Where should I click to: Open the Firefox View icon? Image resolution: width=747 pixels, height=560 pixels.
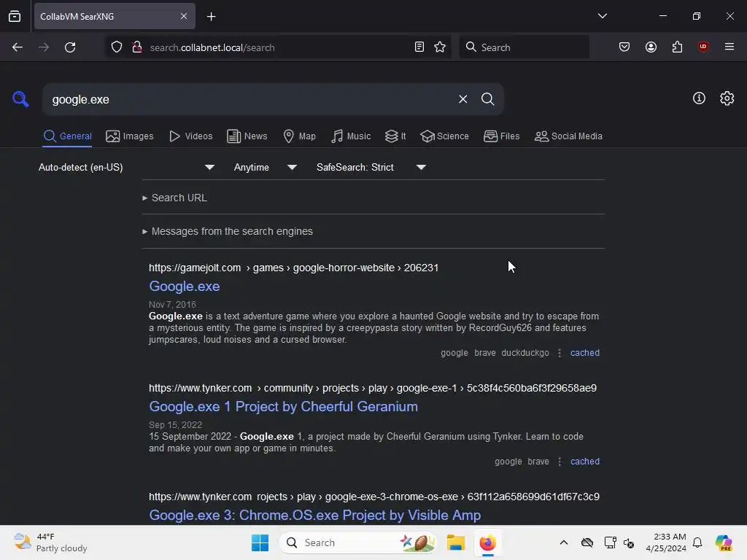coord(15,17)
